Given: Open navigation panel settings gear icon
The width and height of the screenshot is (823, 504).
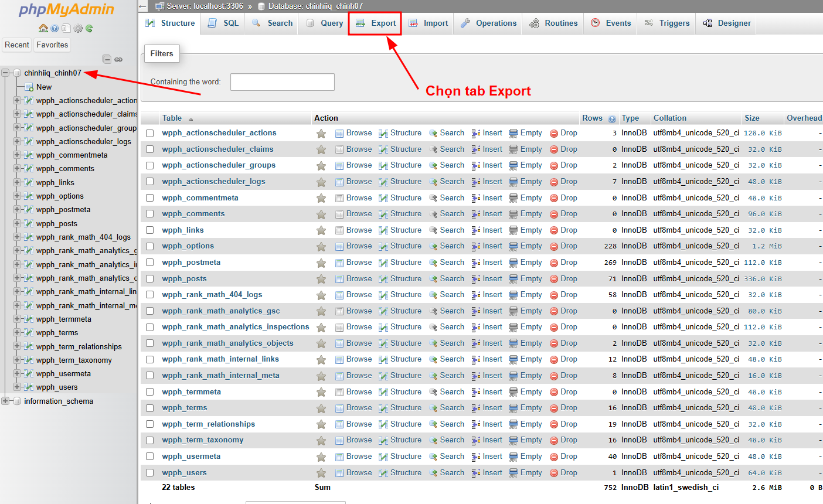Looking at the screenshot, I should 78,28.
